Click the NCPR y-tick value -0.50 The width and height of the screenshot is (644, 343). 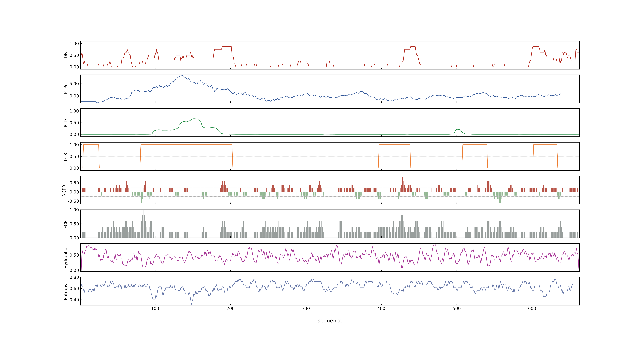[73, 201]
